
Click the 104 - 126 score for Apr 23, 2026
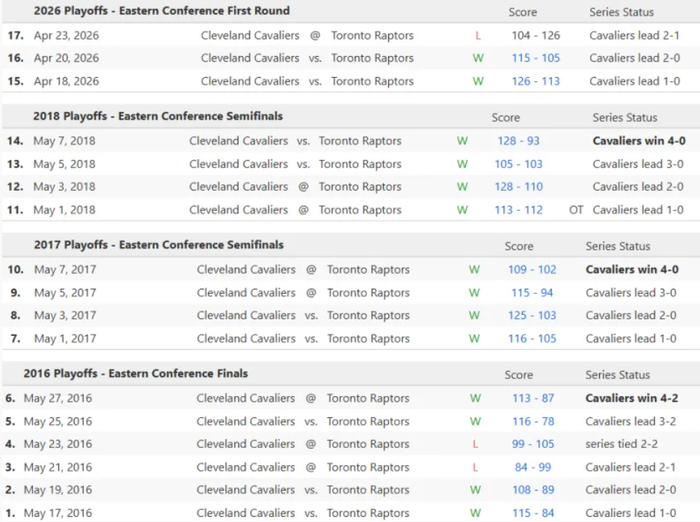point(535,35)
